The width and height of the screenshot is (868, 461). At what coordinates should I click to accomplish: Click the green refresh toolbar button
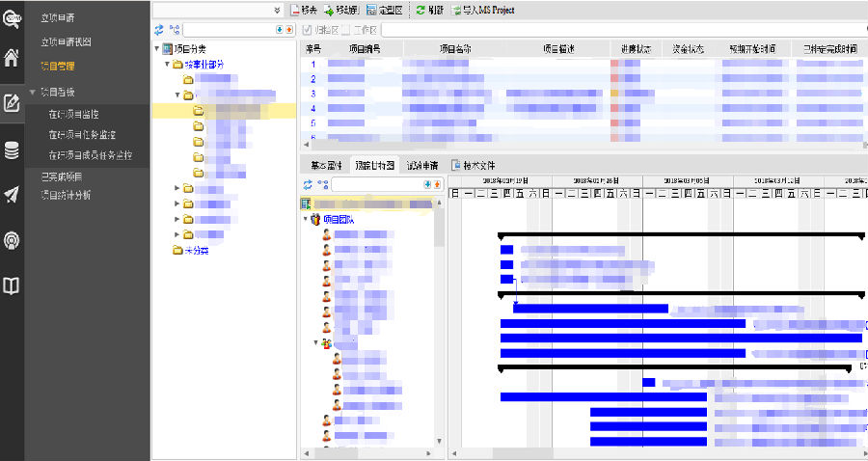[x=429, y=10]
